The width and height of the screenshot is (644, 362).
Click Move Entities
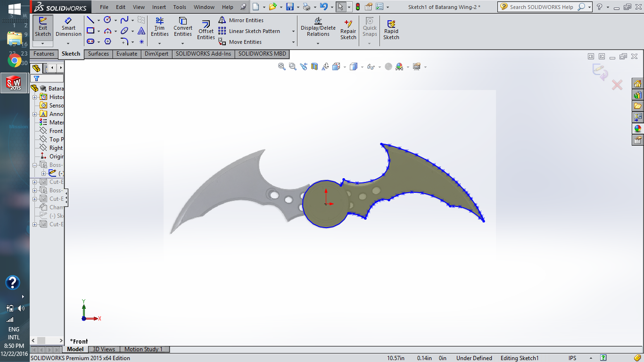(x=240, y=42)
